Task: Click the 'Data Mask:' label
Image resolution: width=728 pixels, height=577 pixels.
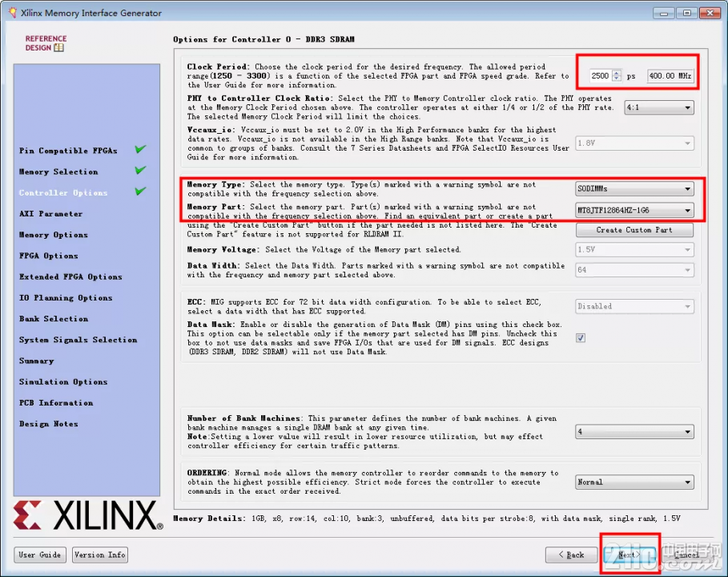Action: click(211, 325)
